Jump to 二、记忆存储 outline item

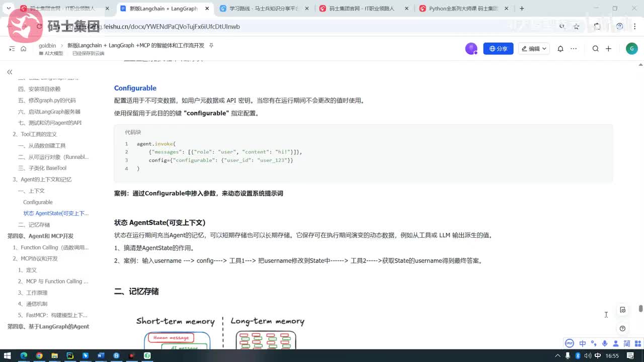click(34, 225)
